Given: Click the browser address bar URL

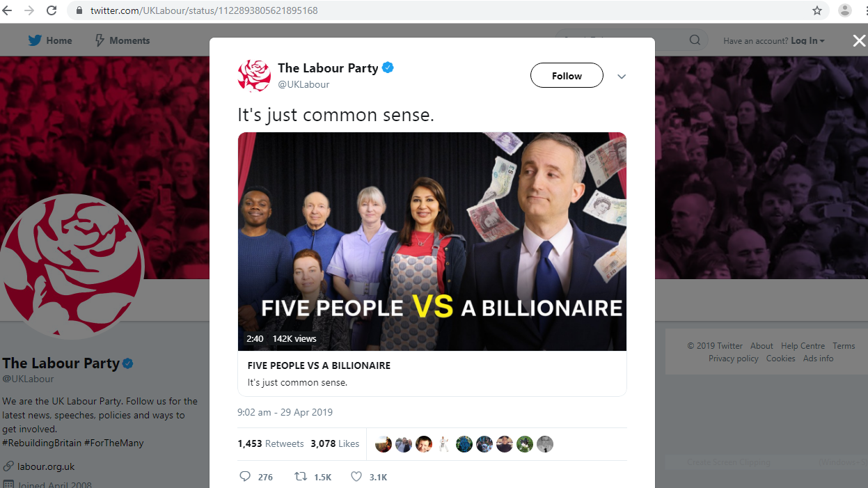Looking at the screenshot, I should 204,10.
